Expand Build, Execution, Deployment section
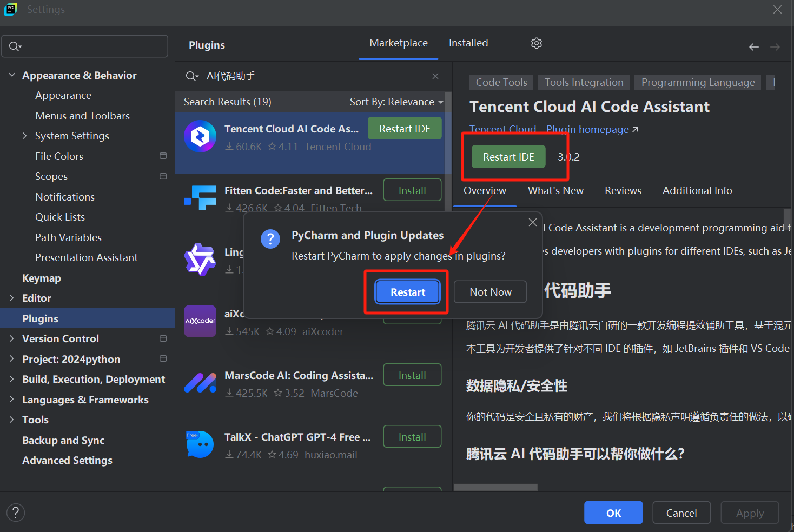The image size is (794, 532). [x=11, y=379]
